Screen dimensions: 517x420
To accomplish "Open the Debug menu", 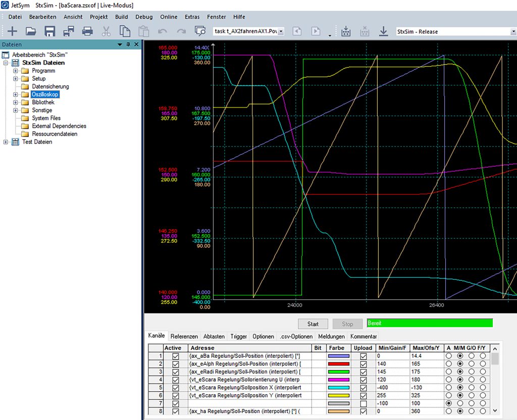I will 144,17.
